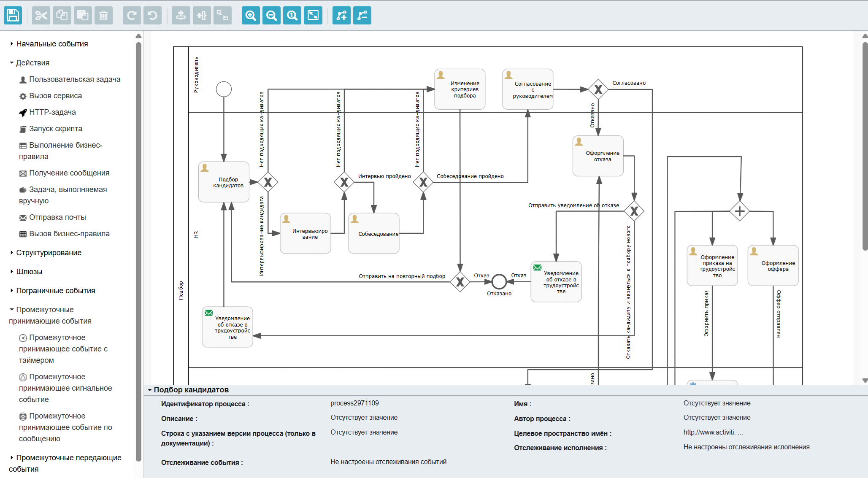This screenshot has height=478, width=868.
Task: Click the target namespace http://www.activiti value
Action: (713, 432)
